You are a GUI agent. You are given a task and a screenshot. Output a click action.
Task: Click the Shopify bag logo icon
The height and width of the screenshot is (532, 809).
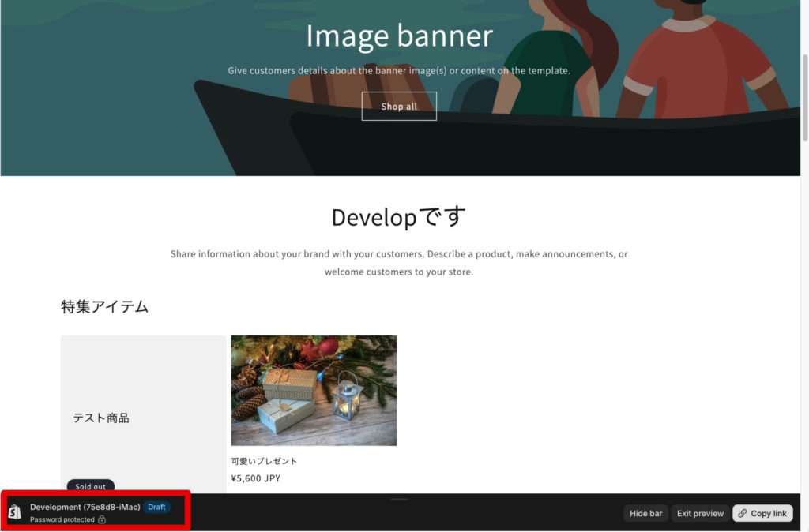[x=14, y=512]
